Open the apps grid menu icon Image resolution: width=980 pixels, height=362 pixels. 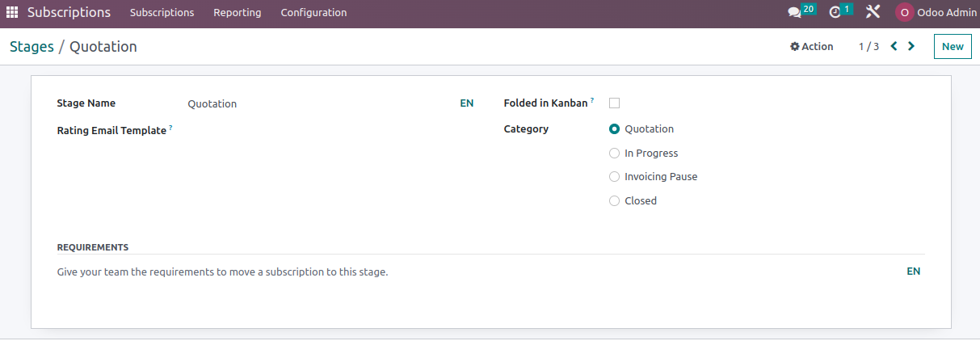point(12,13)
